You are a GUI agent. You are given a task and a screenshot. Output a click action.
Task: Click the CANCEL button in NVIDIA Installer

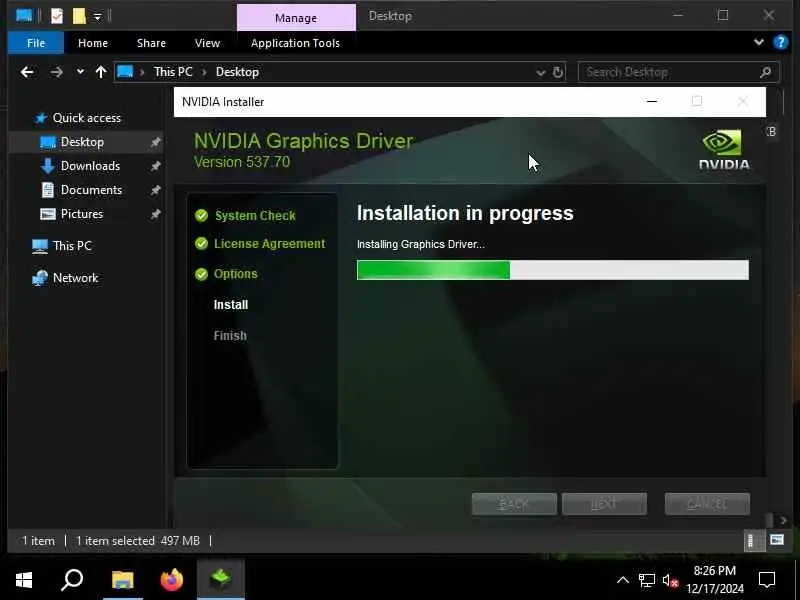click(707, 504)
